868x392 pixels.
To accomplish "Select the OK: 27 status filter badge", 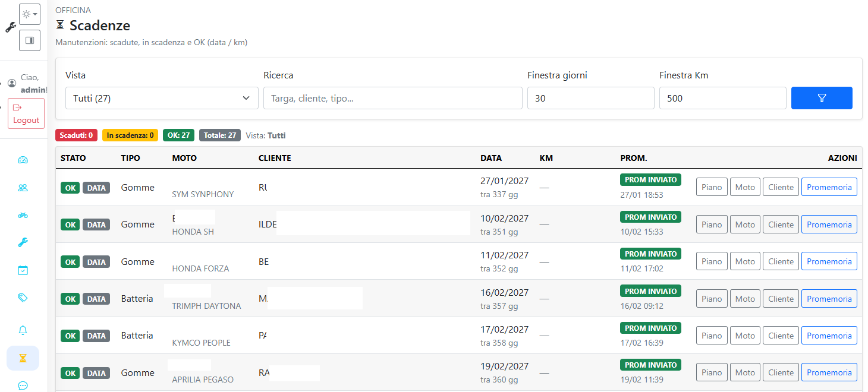I will click(x=178, y=135).
